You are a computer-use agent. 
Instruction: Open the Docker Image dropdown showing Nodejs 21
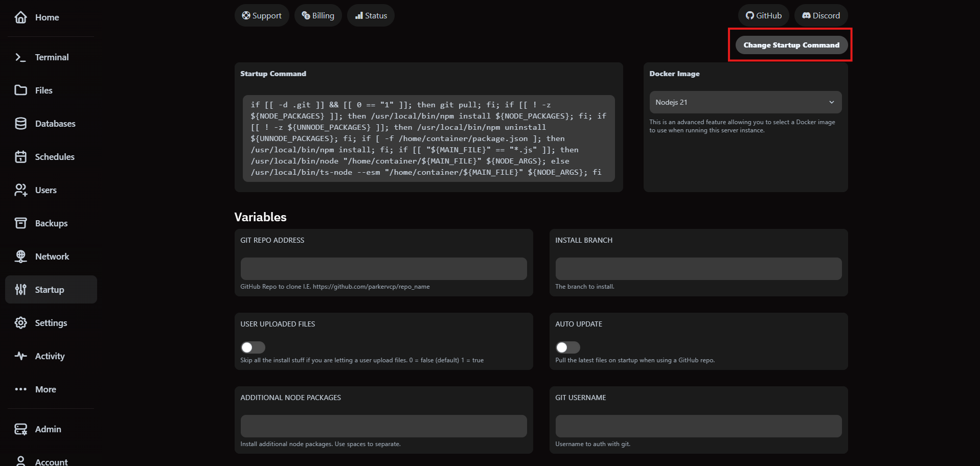point(745,102)
